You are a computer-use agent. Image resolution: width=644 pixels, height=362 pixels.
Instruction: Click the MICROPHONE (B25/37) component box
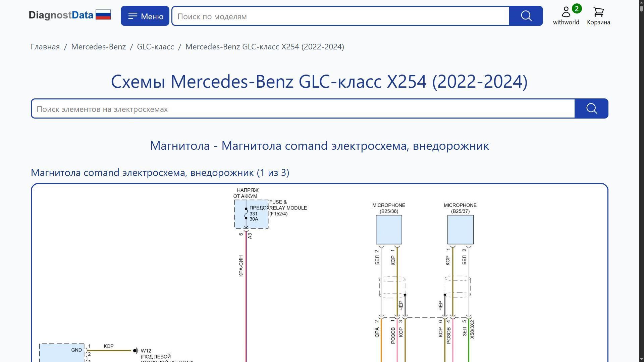click(x=461, y=230)
